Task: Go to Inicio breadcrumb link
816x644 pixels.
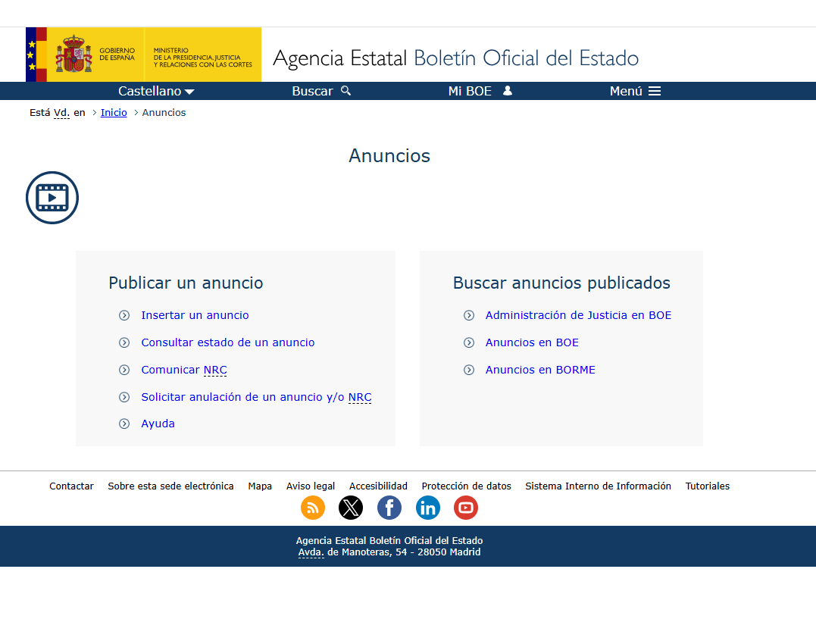Action: point(114,112)
